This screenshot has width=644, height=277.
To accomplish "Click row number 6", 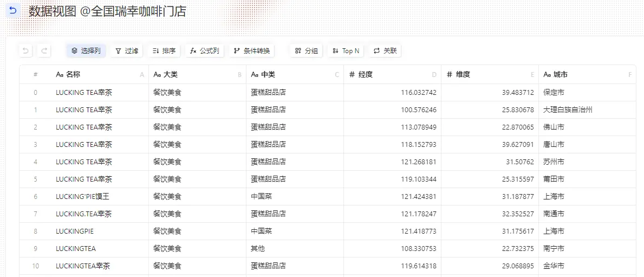I will click(36, 196).
